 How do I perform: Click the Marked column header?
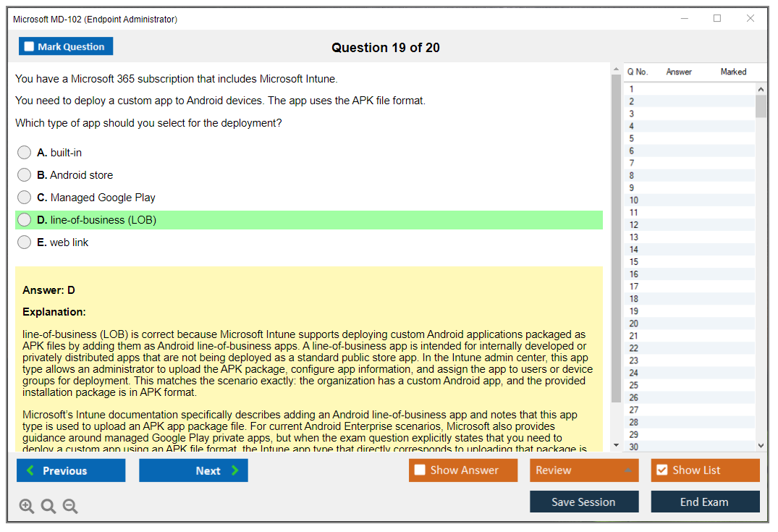click(733, 72)
